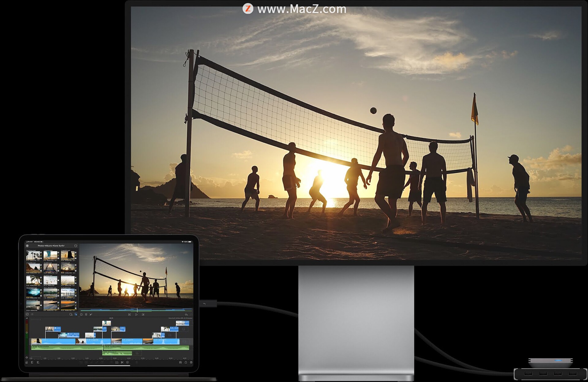Start playback with the play button
The height and width of the screenshot is (382, 588).
click(136, 314)
